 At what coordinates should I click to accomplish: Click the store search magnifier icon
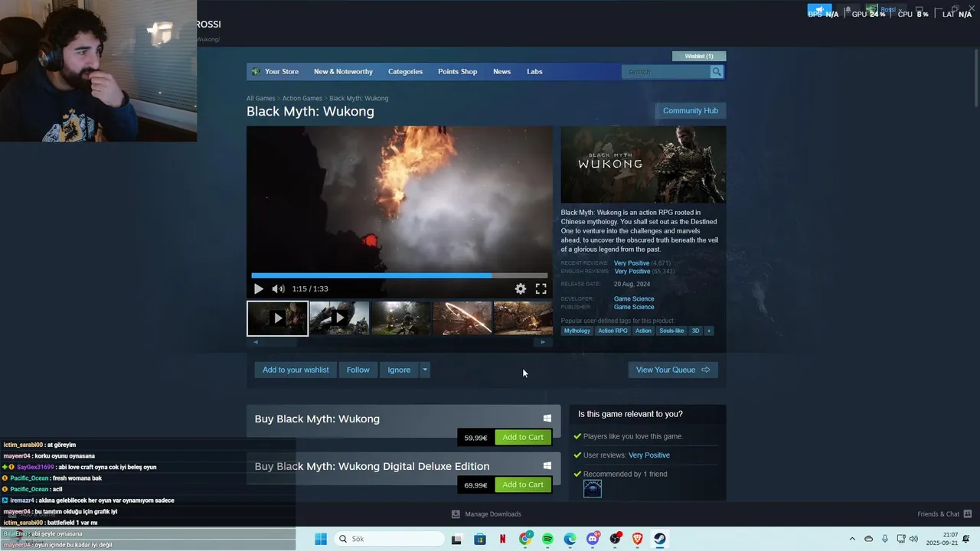tap(717, 72)
